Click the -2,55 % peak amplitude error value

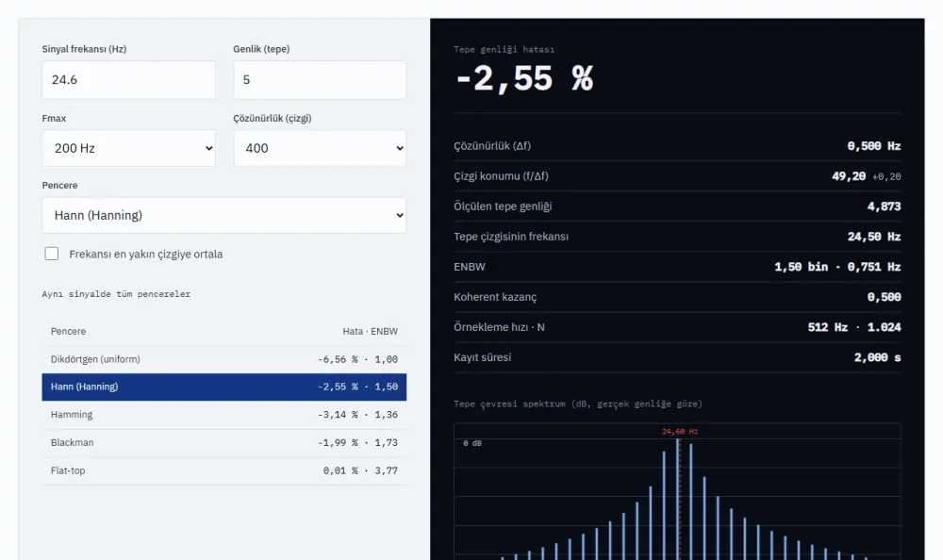coord(524,79)
